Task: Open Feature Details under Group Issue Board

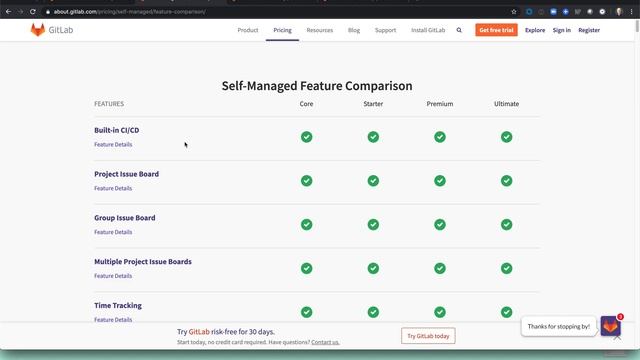Action: [x=113, y=232]
